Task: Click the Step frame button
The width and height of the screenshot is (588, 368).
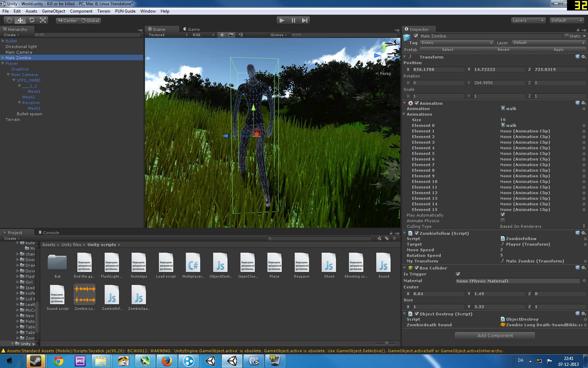Action: tap(304, 20)
